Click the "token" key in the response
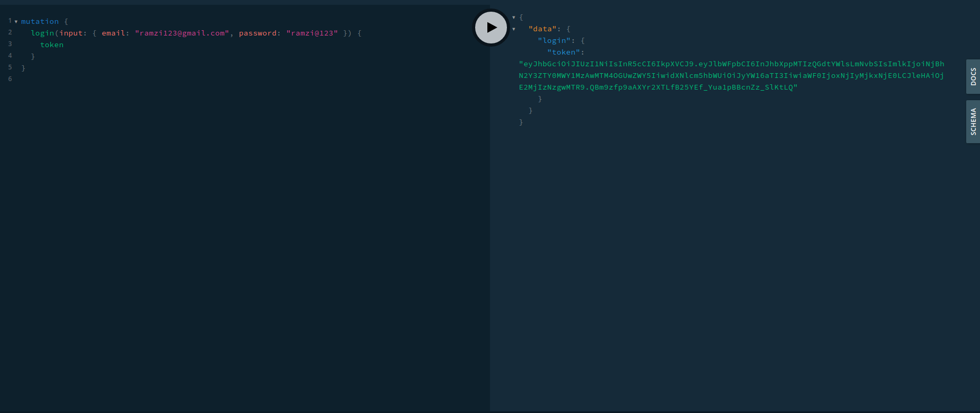980x413 pixels. point(564,52)
